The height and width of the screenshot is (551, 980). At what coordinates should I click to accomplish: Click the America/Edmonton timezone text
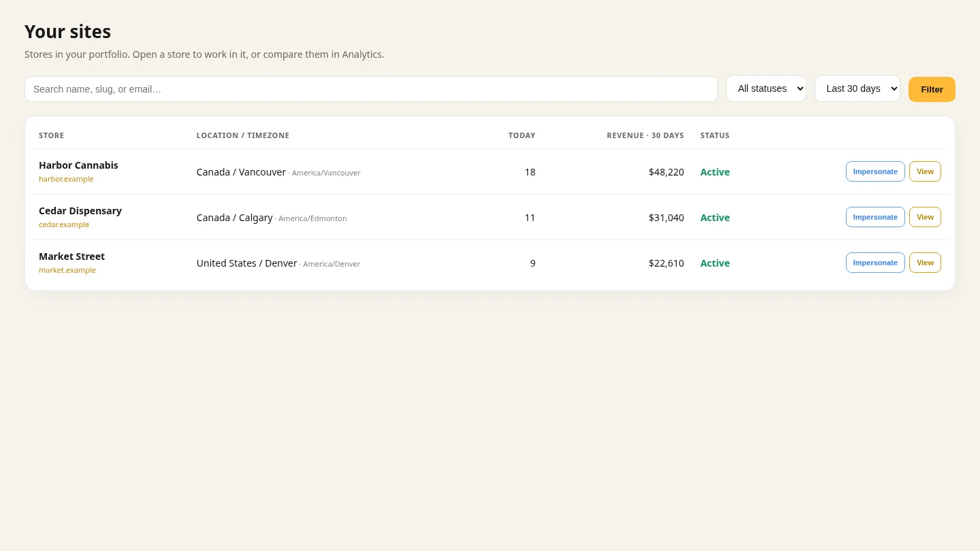[x=312, y=218]
